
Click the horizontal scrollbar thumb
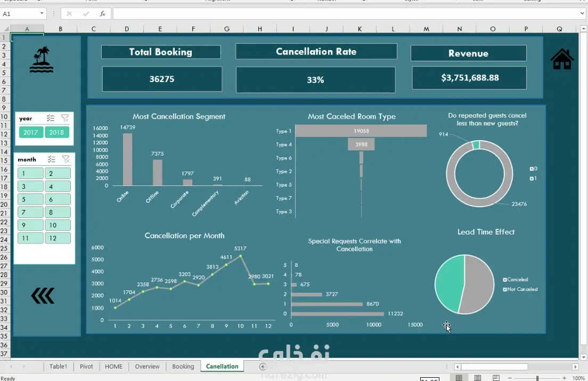coord(494,367)
